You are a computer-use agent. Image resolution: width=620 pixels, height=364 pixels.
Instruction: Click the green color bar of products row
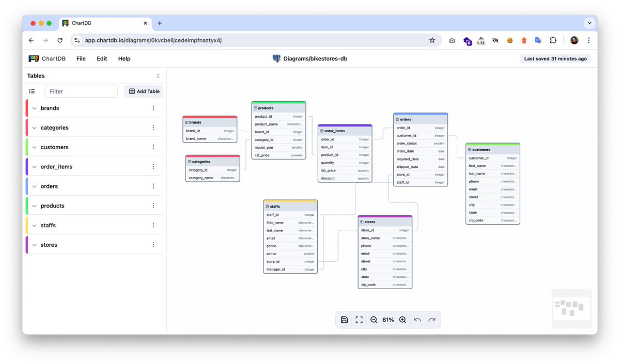click(x=27, y=205)
